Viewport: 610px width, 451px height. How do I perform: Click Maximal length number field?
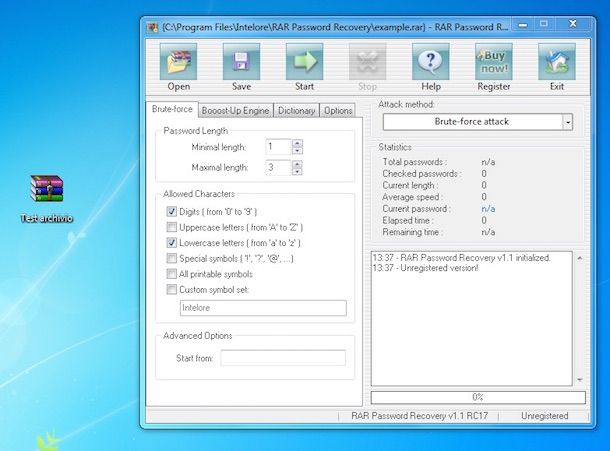click(x=278, y=167)
